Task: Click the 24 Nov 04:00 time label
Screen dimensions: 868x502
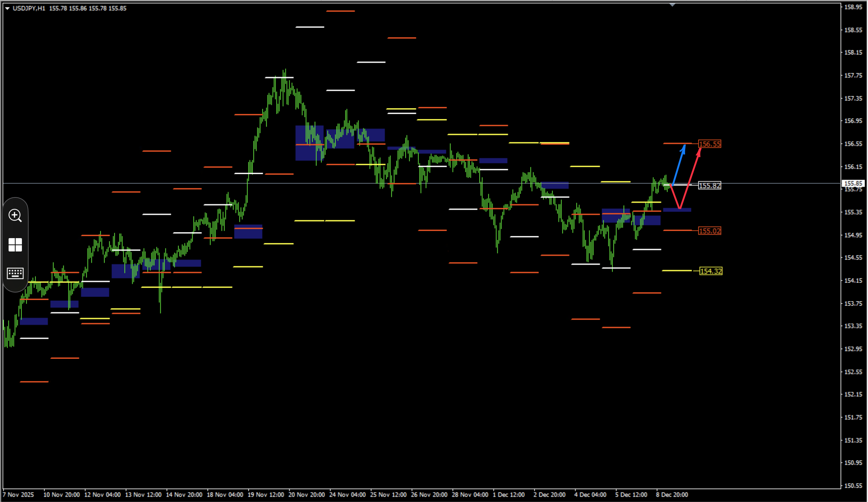Action: (347, 494)
